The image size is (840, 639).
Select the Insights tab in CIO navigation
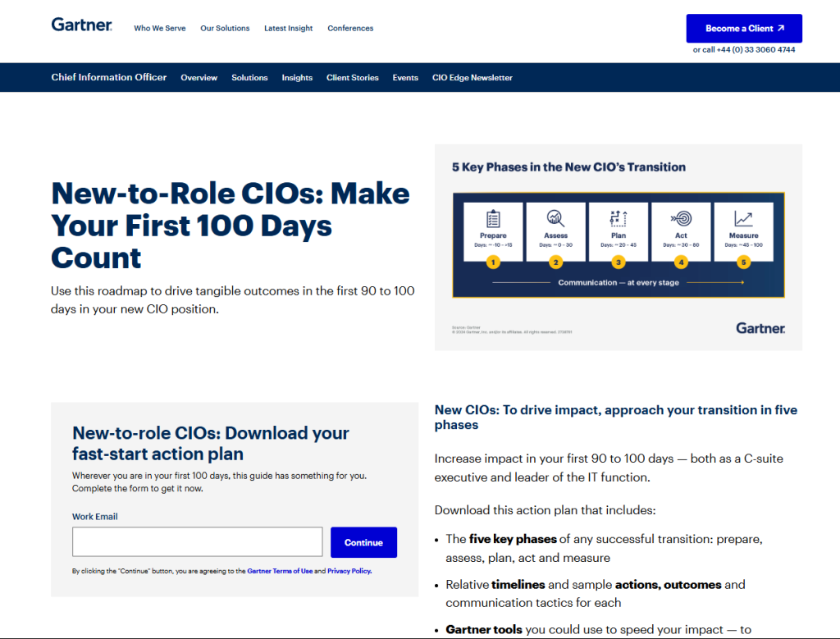coord(297,78)
